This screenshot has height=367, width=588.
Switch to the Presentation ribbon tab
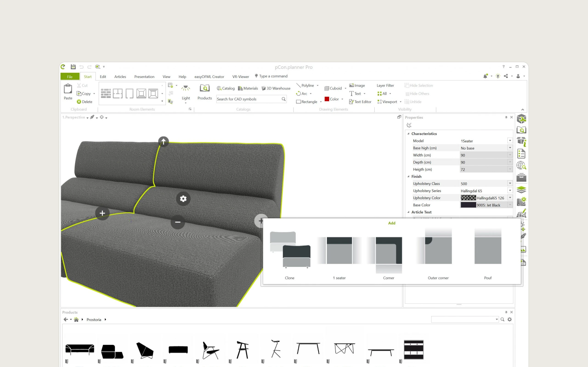tap(144, 77)
